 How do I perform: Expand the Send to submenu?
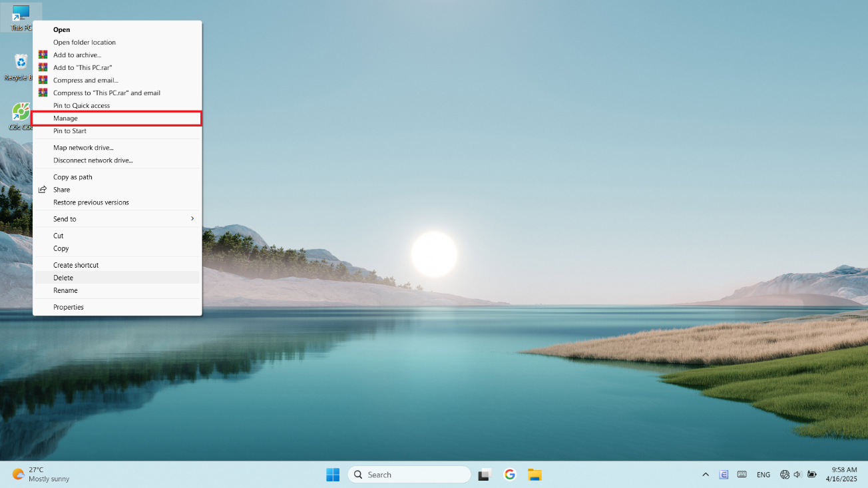[117, 219]
